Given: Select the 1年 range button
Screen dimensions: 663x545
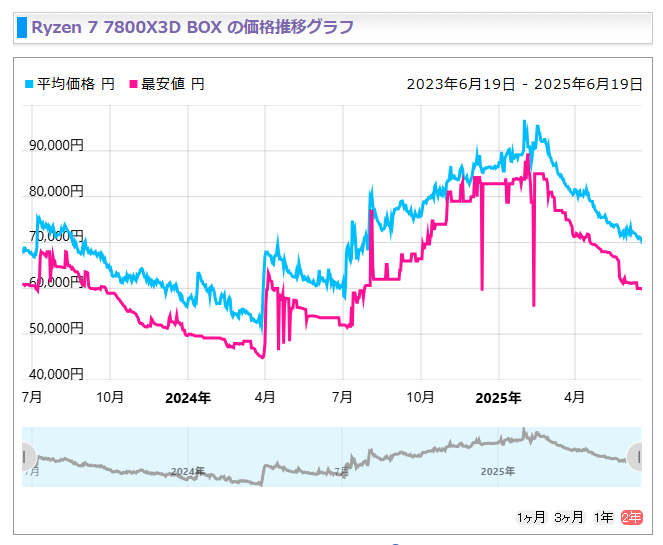Looking at the screenshot, I should (603, 517).
